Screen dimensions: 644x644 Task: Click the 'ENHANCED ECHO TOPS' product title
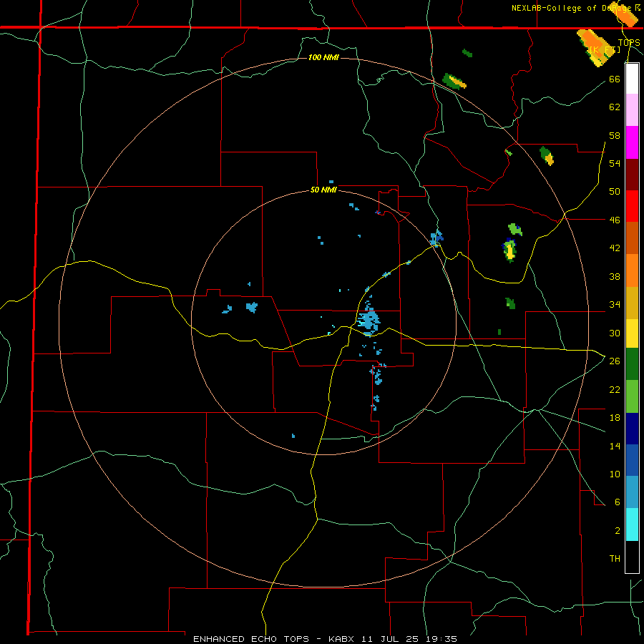click(x=251, y=639)
